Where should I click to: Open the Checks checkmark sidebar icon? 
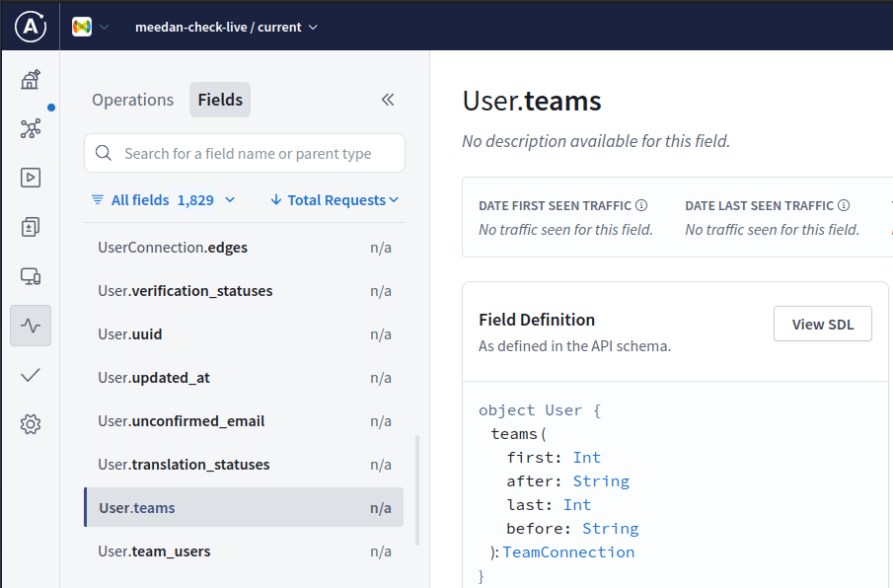tap(31, 375)
